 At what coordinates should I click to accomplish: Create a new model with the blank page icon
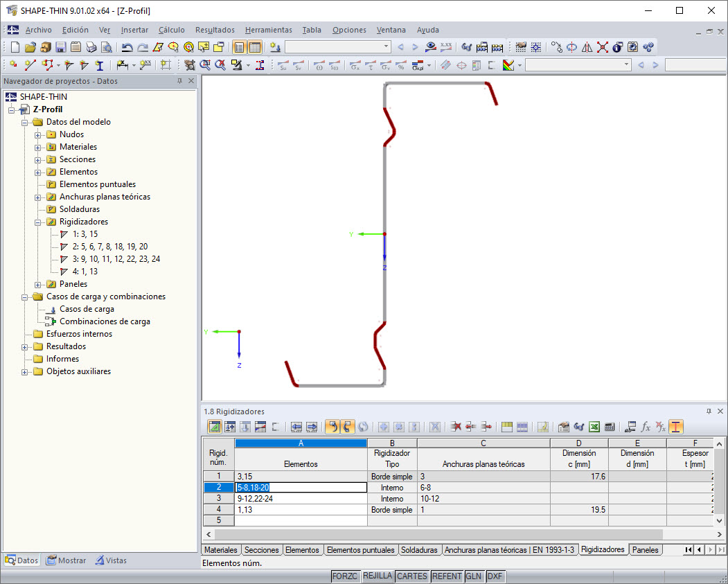(15, 47)
